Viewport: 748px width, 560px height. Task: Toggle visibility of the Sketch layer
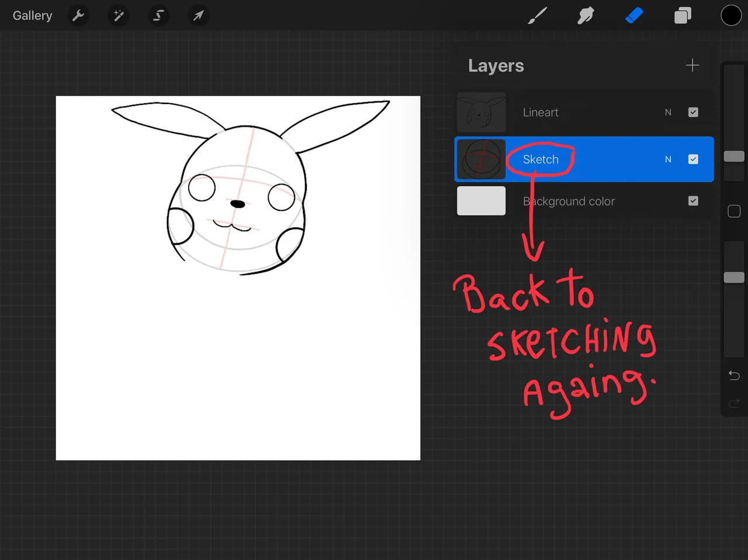[693, 159]
